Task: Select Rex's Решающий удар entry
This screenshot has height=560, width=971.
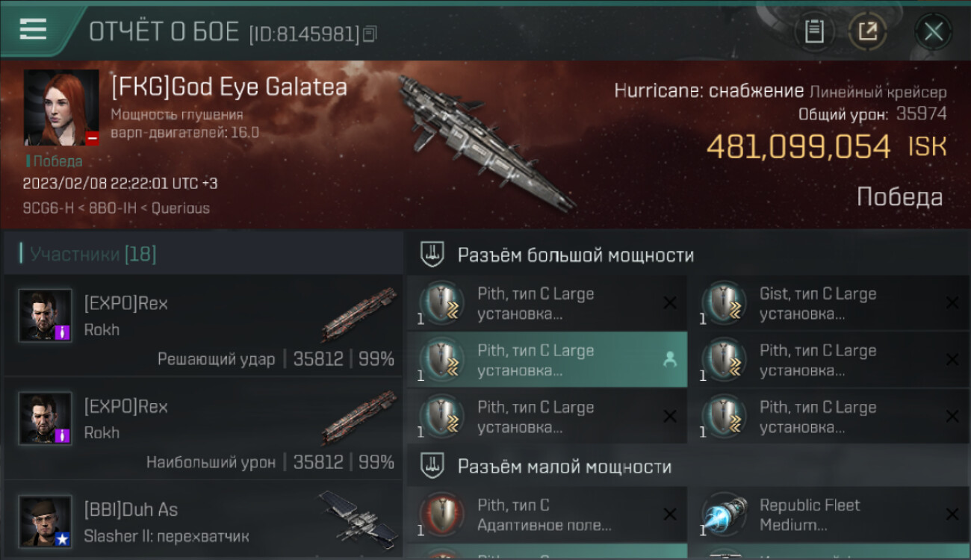Action: point(203,326)
